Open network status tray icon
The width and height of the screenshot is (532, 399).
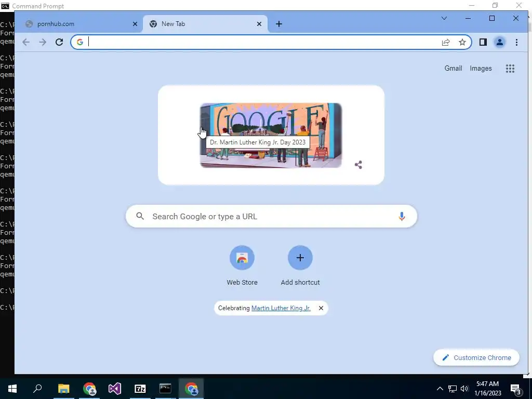click(x=453, y=389)
